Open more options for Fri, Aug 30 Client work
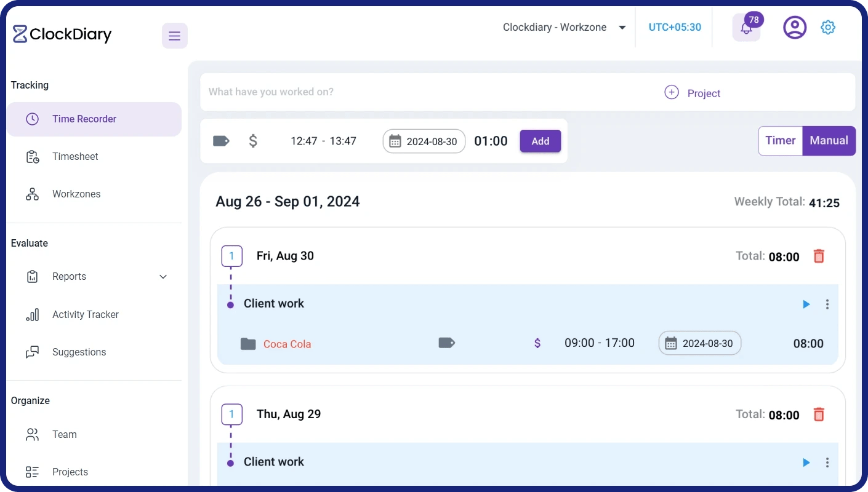This screenshot has height=492, width=868. (x=827, y=304)
